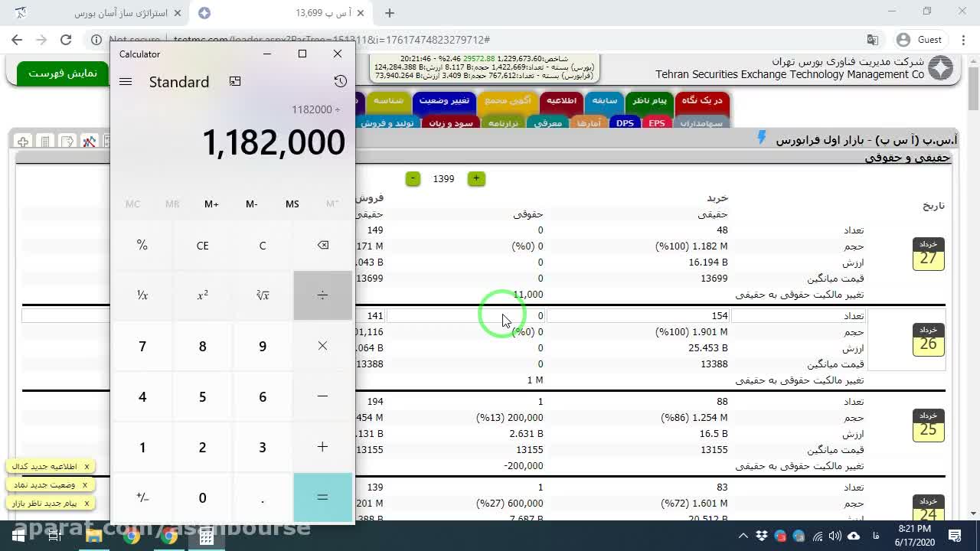Click the plus operator in Calculator
The height and width of the screenshot is (551, 980).
pyautogui.click(x=322, y=447)
